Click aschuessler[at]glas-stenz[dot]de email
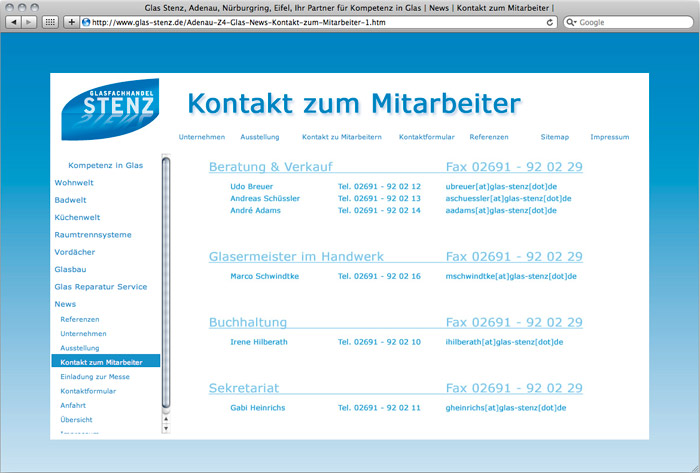Image resolution: width=700 pixels, height=473 pixels. coord(508,199)
